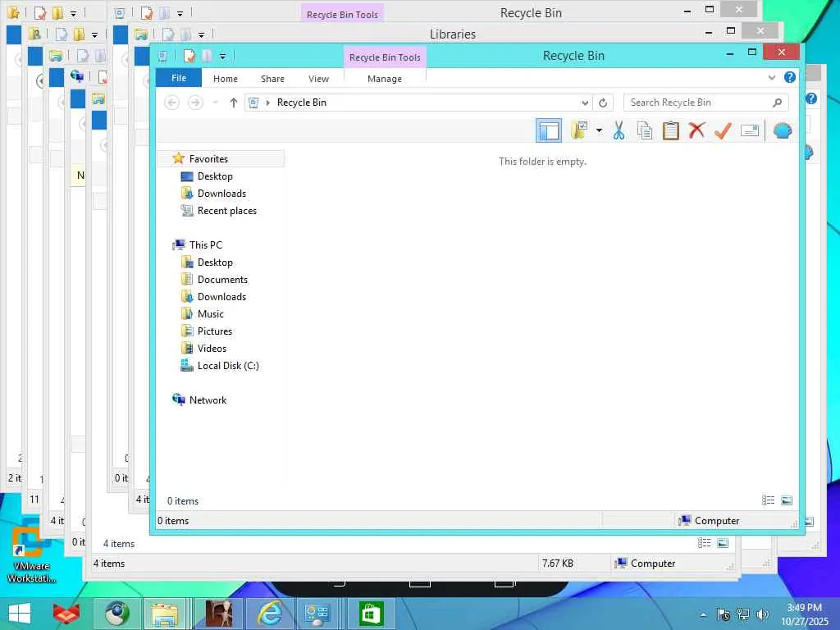Switch to details view in status bar

point(768,500)
